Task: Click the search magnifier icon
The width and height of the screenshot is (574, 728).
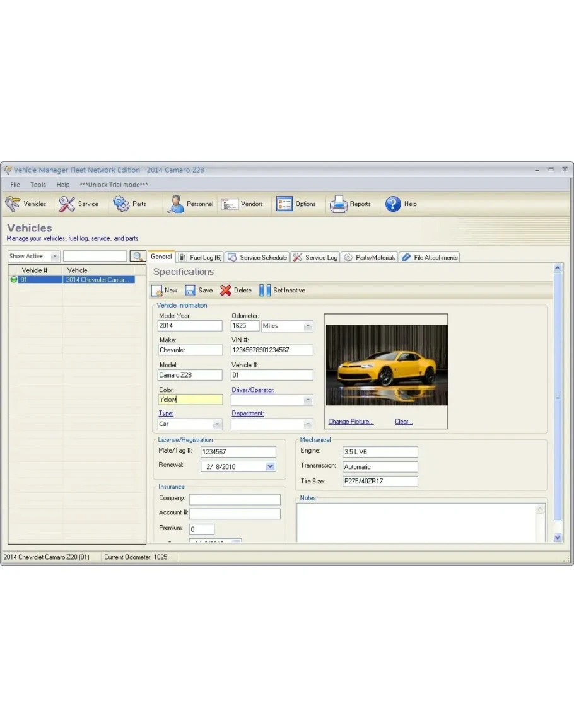Action: coord(137,257)
